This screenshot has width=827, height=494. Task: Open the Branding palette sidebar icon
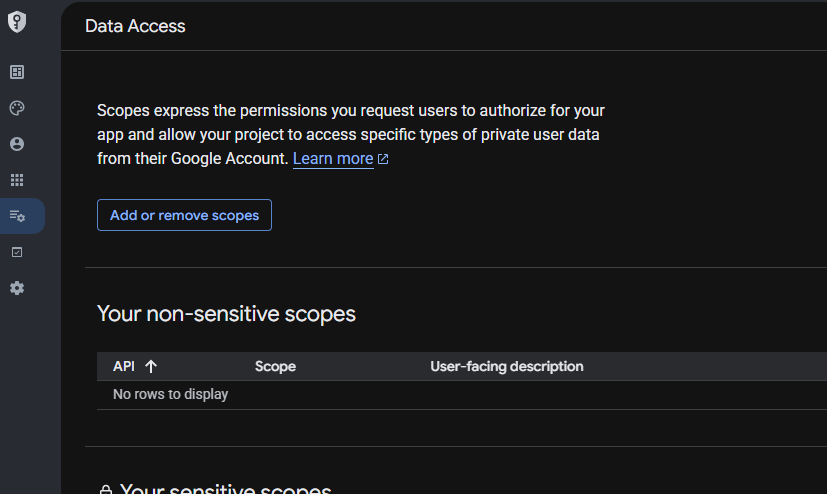pyautogui.click(x=17, y=108)
